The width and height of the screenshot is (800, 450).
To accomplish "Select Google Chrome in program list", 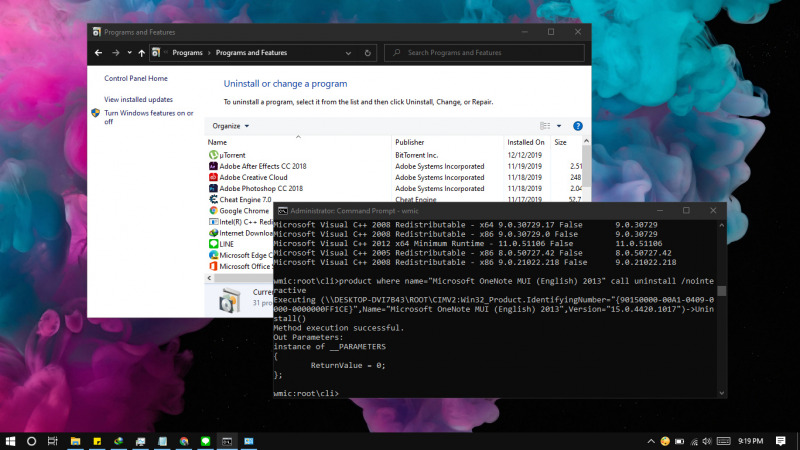I will pyautogui.click(x=244, y=211).
